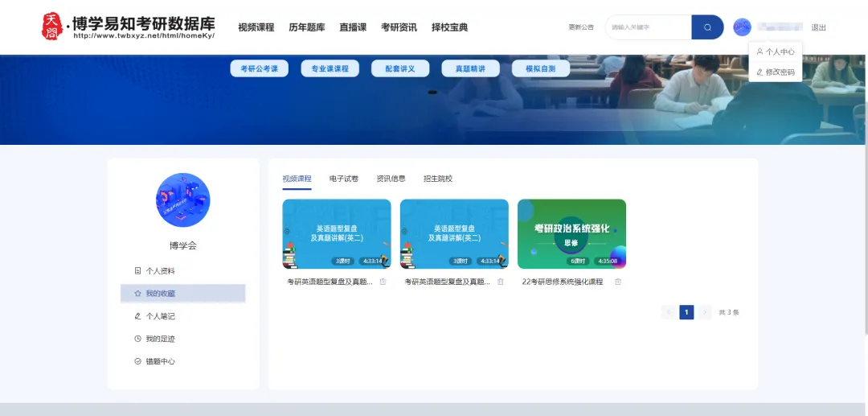Click the large profile picture above 博学会
The width and height of the screenshot is (868, 416).
pos(182,200)
